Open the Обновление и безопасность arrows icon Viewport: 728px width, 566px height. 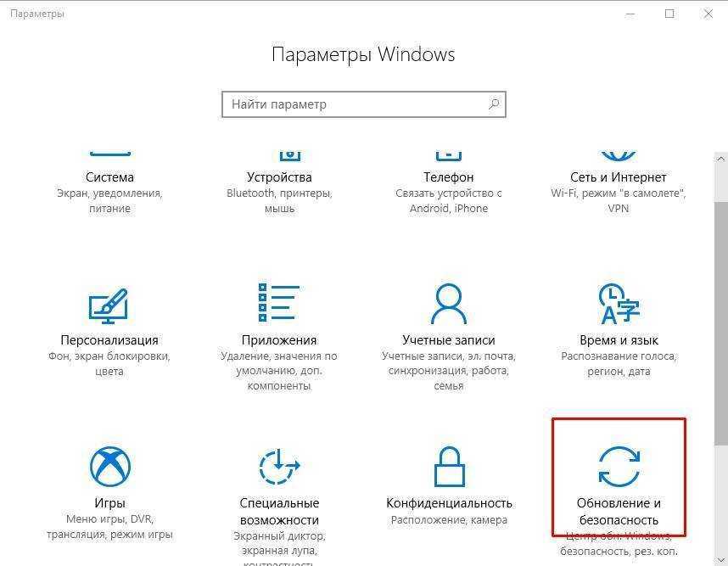[x=619, y=466]
